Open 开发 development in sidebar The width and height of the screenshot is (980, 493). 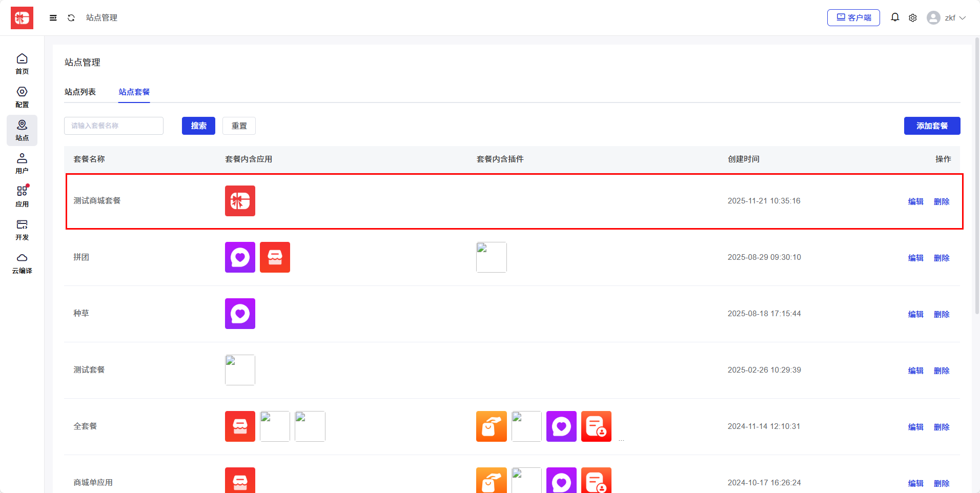pyautogui.click(x=22, y=230)
